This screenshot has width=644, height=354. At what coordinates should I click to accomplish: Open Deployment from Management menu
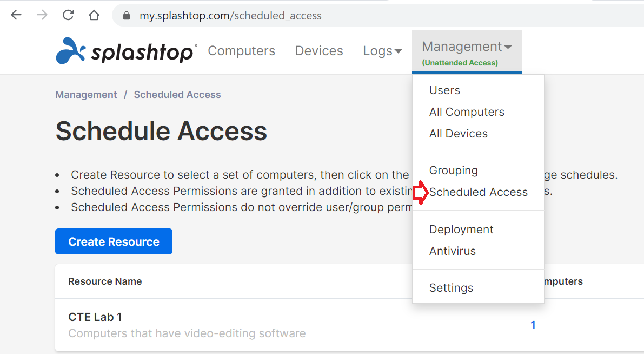461,230
